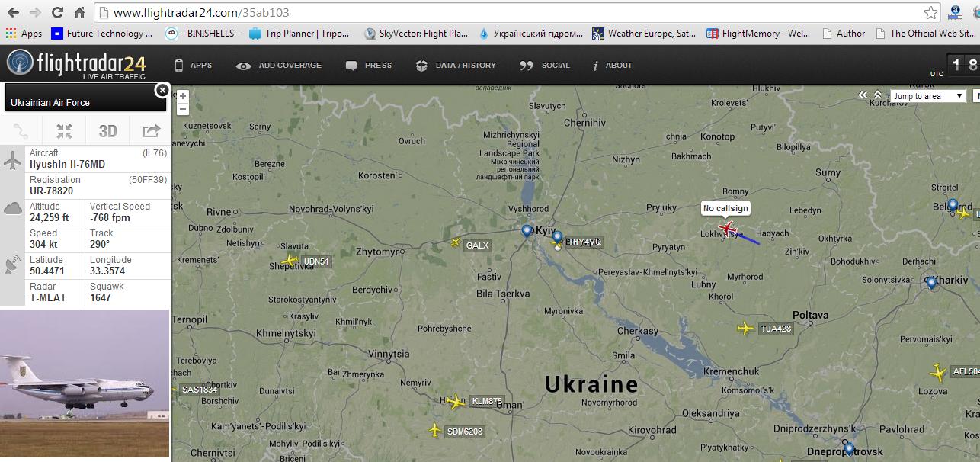This screenshot has width=980, height=462.
Task: Click the Kyiv airport pin marker
Action: (527, 231)
